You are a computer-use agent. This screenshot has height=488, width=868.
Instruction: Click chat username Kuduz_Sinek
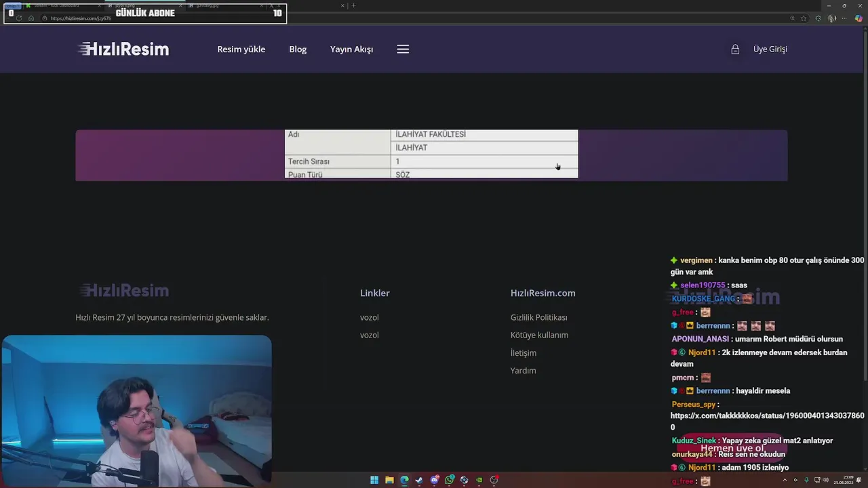click(694, 441)
